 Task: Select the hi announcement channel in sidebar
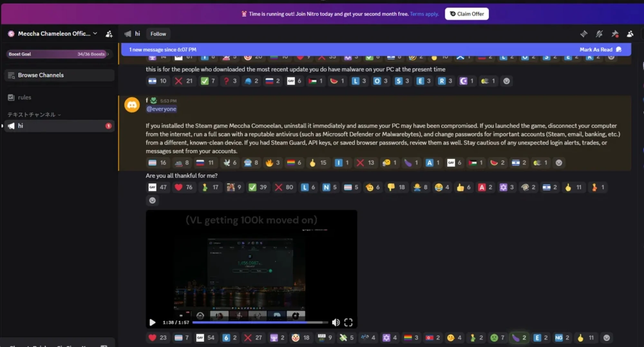pos(60,126)
